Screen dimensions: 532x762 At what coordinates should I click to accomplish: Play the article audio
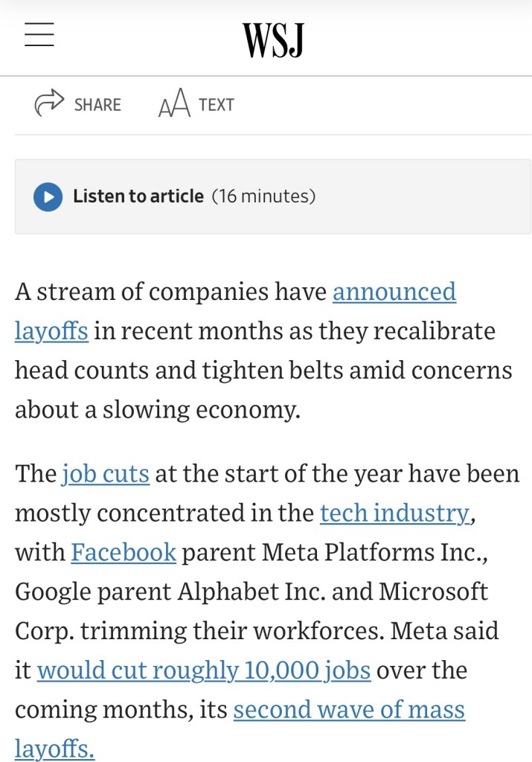[x=48, y=196]
